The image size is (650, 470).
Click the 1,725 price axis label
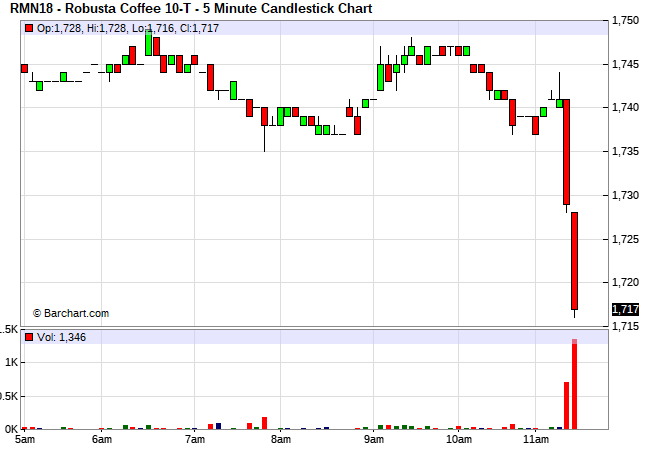[625, 239]
